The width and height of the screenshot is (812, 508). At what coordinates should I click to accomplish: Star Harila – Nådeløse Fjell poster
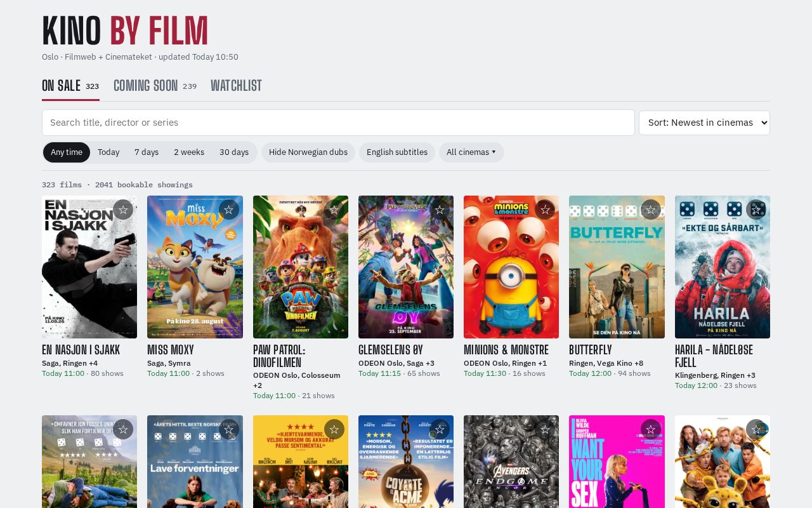coord(756,210)
